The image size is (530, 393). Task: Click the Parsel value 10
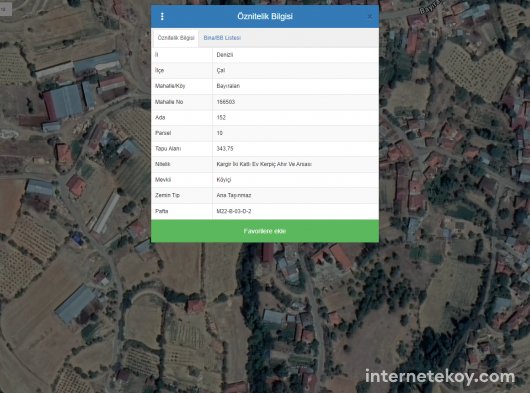(220, 133)
